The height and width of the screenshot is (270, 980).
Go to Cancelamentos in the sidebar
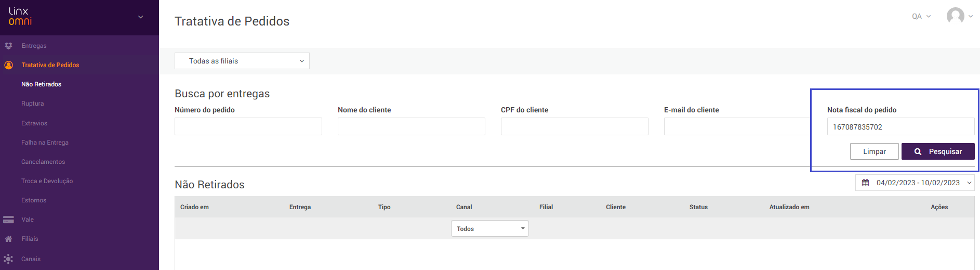click(43, 162)
